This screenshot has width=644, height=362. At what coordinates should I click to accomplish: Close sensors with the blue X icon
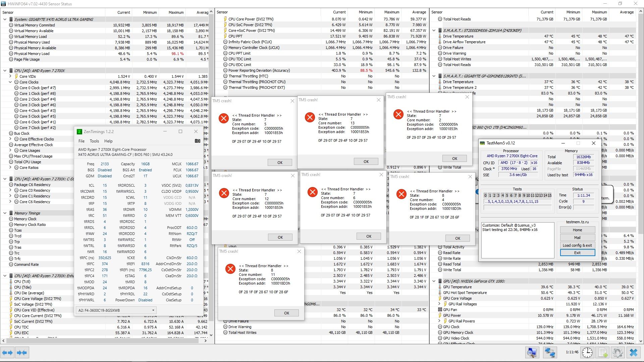(633, 353)
